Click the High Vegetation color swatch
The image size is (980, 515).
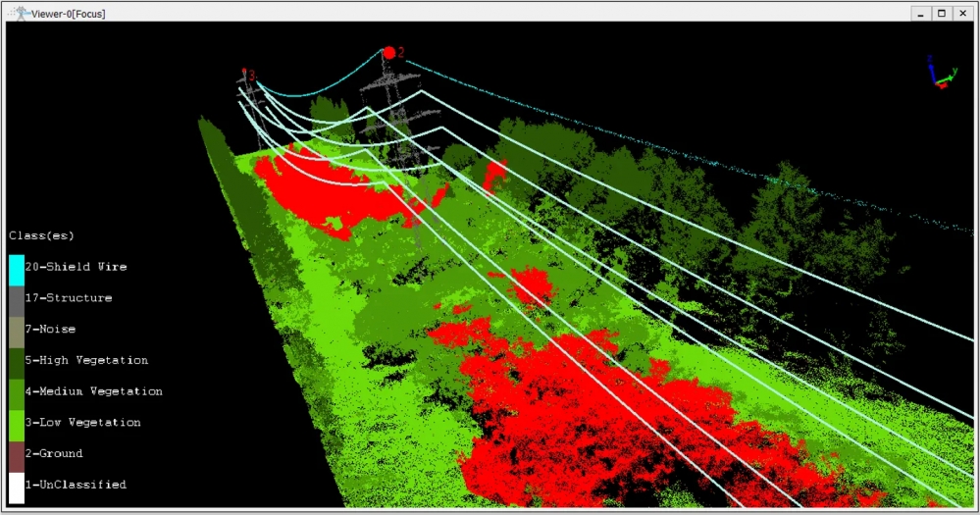(17, 364)
